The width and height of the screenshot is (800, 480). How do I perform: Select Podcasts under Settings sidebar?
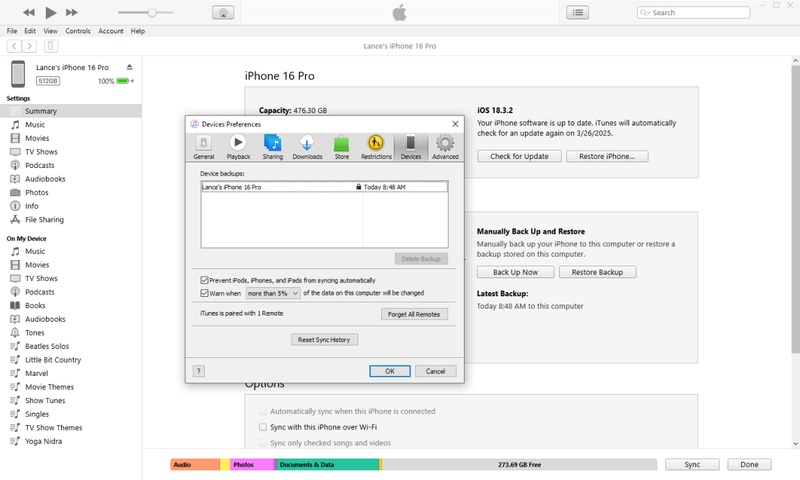coord(70,165)
